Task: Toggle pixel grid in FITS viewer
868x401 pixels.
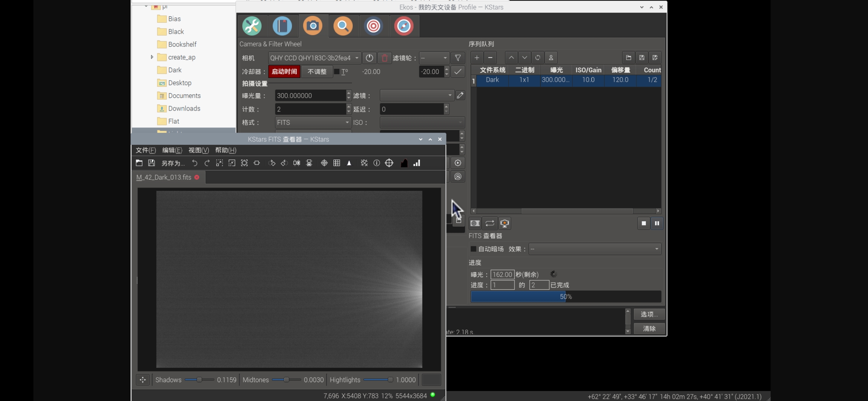Action: pyautogui.click(x=337, y=163)
